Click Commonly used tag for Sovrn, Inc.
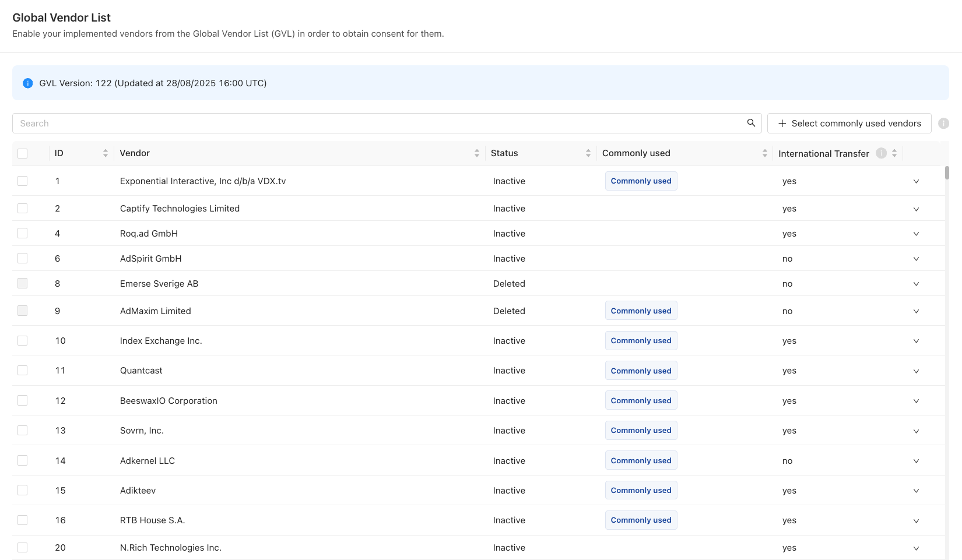This screenshot has width=962, height=560. point(641,431)
